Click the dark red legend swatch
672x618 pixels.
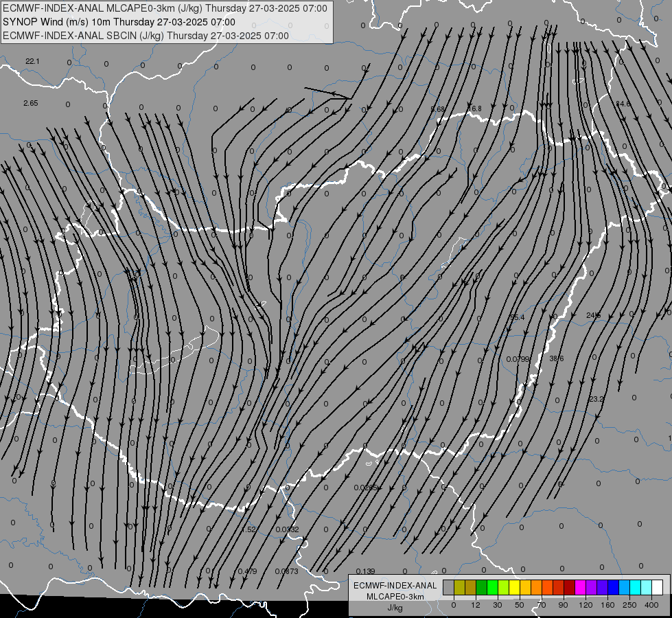click(x=570, y=587)
